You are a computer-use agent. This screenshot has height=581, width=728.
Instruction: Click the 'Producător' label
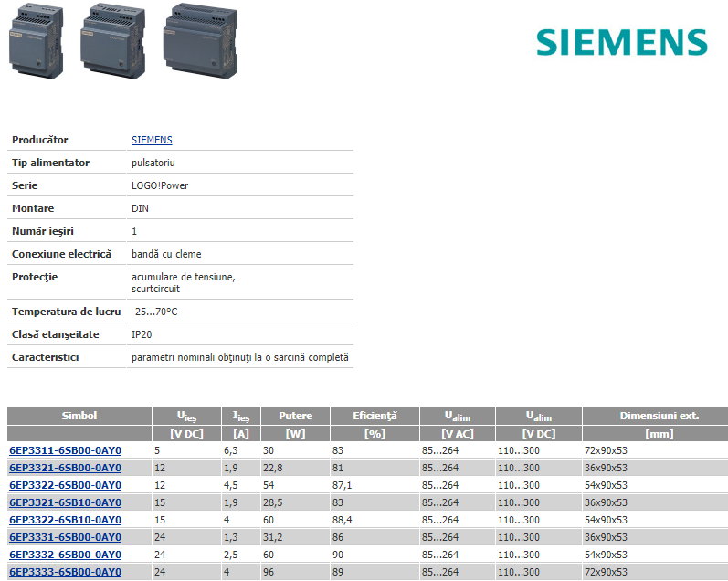pyautogui.click(x=40, y=140)
